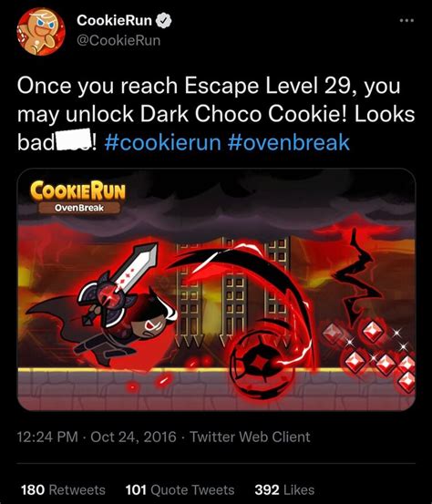This screenshot has width=432, height=504.
Task: View the 101 Quote Tweets list
Action: coord(180,489)
